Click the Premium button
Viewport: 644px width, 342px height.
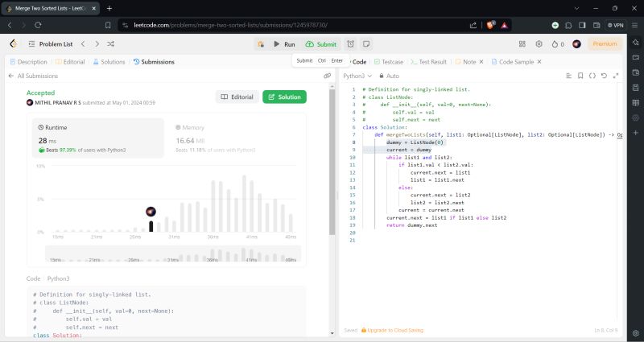(x=605, y=44)
